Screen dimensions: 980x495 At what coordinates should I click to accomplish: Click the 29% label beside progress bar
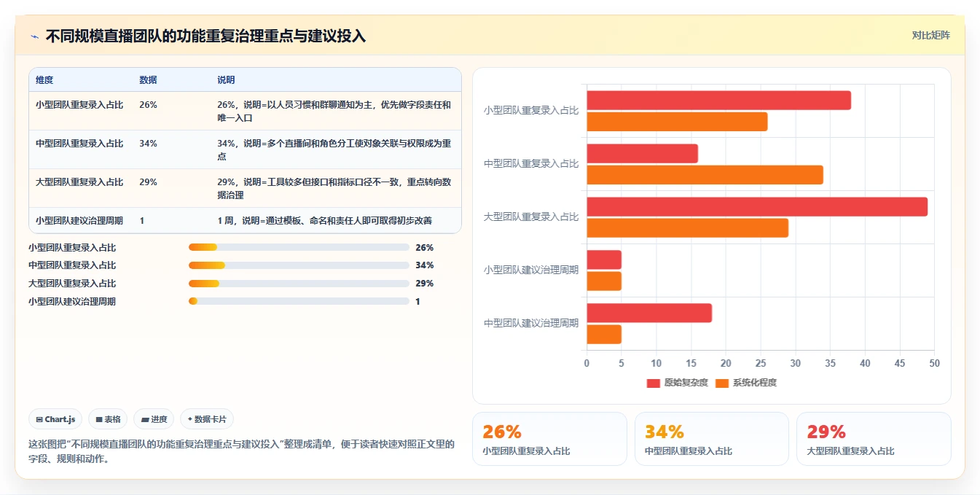click(x=425, y=284)
